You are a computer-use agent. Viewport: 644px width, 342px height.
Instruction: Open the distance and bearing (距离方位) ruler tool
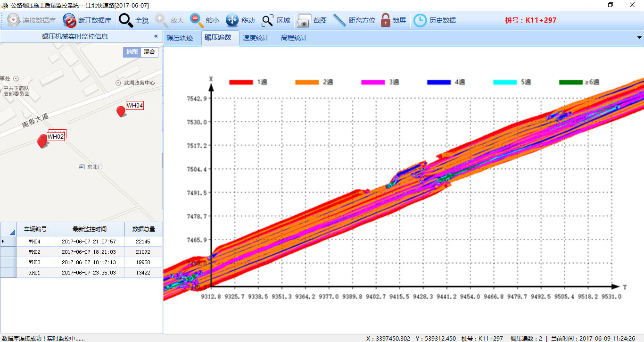pos(339,20)
